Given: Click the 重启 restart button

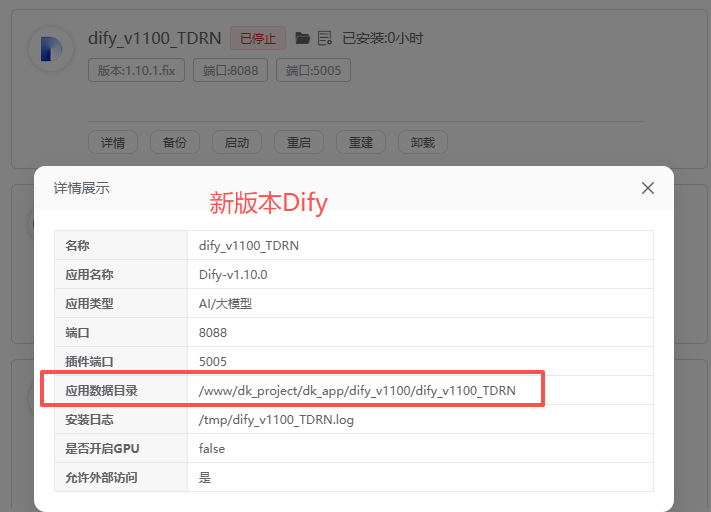Looking at the screenshot, I should [x=299, y=143].
